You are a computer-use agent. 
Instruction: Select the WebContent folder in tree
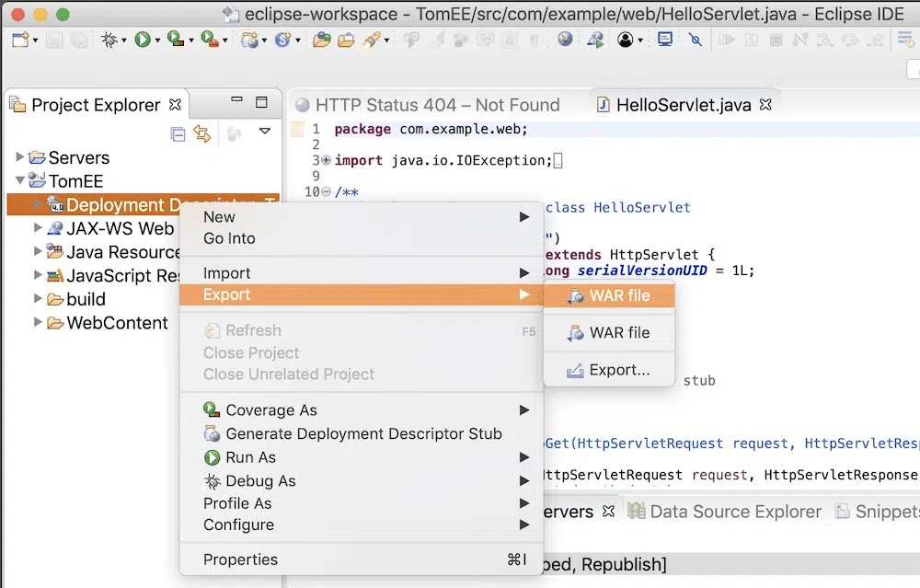117,323
